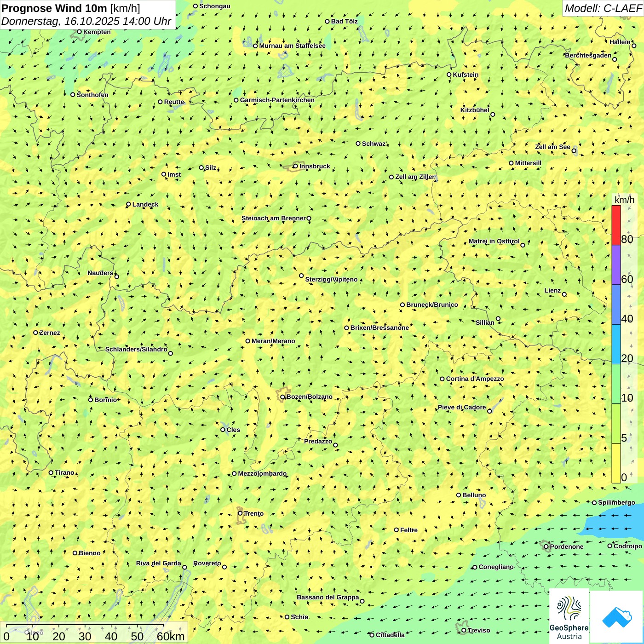Click the 'Kitzbühel' label
This screenshot has height=644, width=644.
pyautogui.click(x=475, y=110)
